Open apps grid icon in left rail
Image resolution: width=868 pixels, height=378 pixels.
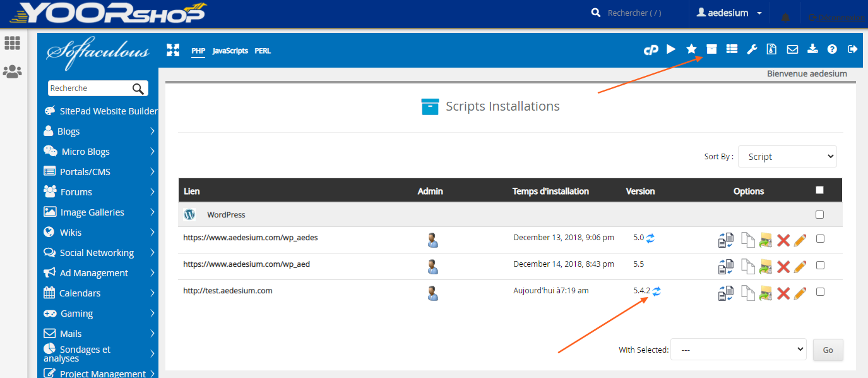pos(12,43)
